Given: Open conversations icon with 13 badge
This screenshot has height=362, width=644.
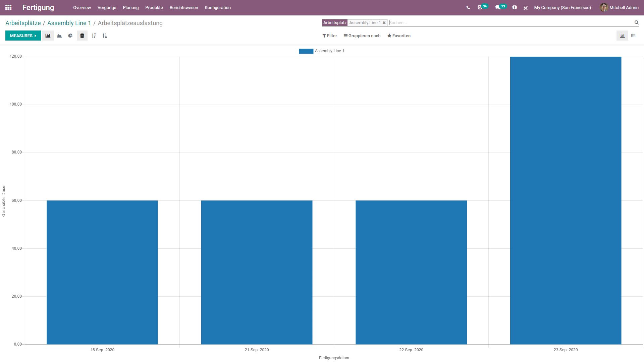Looking at the screenshot, I should [x=498, y=7].
